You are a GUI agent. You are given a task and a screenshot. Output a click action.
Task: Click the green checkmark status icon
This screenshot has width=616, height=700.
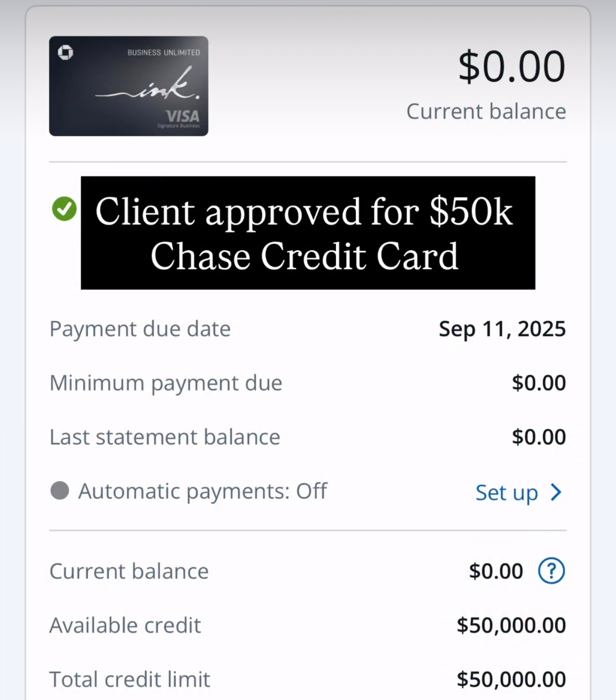(x=64, y=209)
